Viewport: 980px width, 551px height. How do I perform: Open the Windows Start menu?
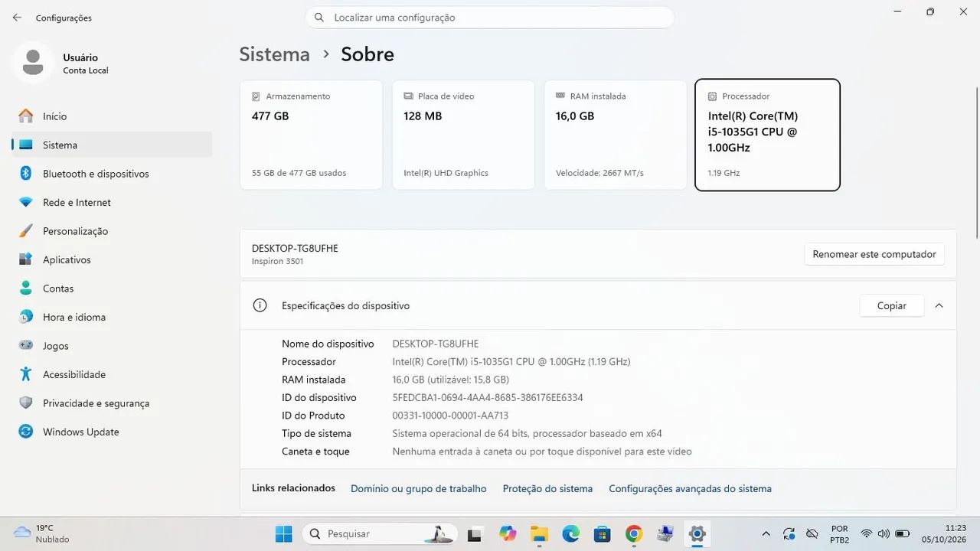point(283,533)
